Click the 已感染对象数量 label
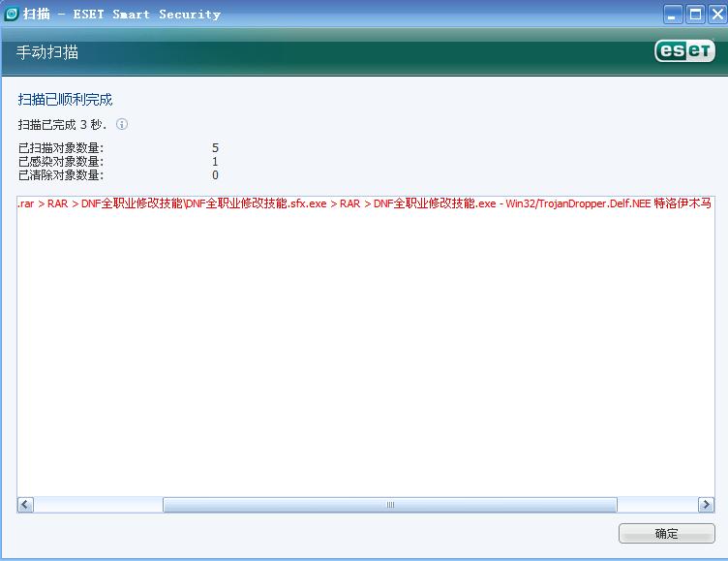This screenshot has height=561, width=728. pos(61,161)
